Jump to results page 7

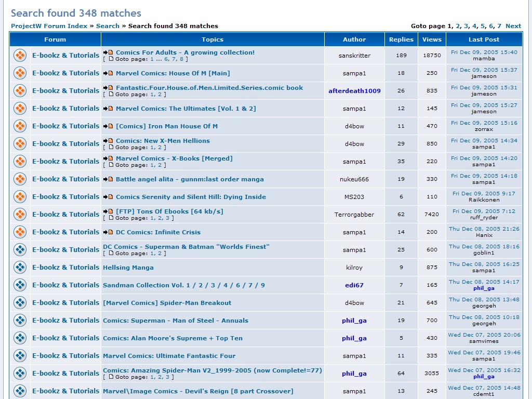point(499,26)
